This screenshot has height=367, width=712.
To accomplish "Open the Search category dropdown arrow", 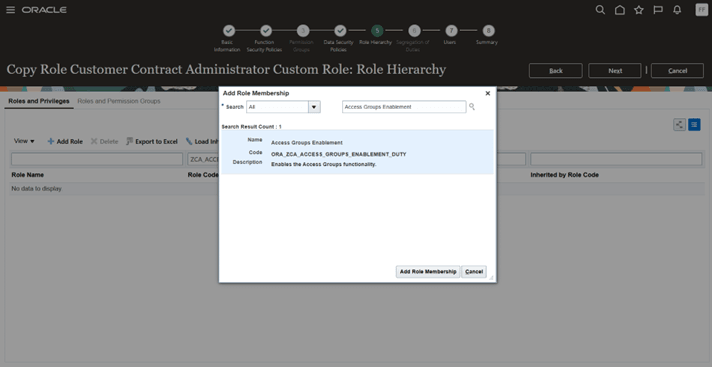I will point(314,107).
